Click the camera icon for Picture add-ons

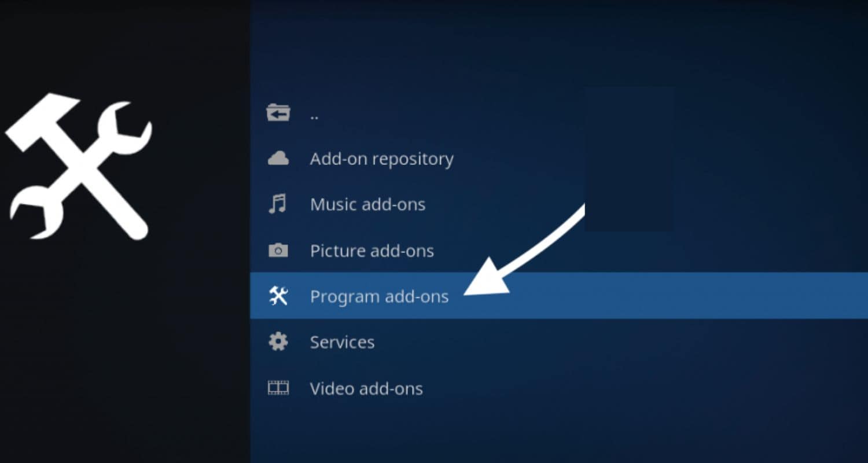coord(278,250)
